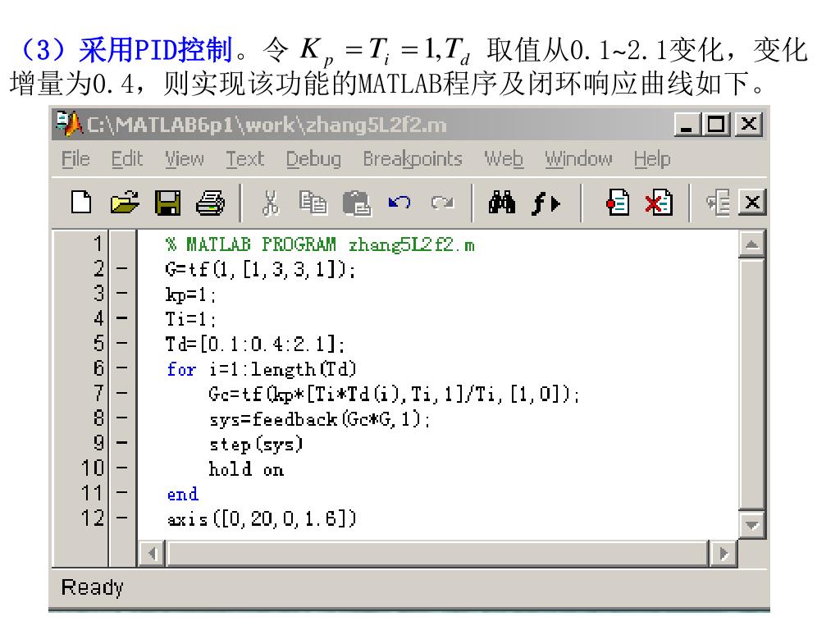This screenshot has width=840, height=630.
Task: Click the Step icon in toolbar
Action: (x=719, y=203)
